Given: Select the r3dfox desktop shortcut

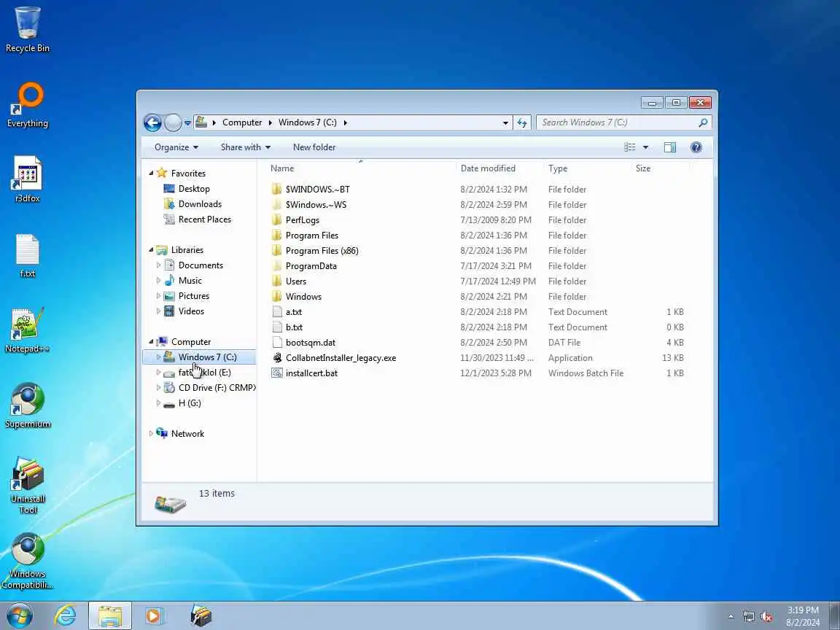Looking at the screenshot, I should (x=27, y=179).
